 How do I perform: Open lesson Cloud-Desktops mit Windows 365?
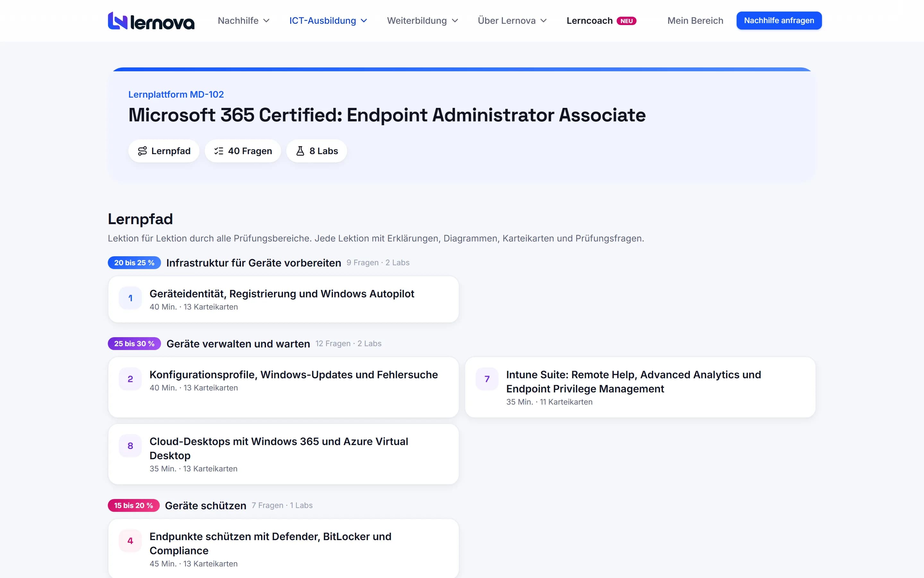point(283,454)
